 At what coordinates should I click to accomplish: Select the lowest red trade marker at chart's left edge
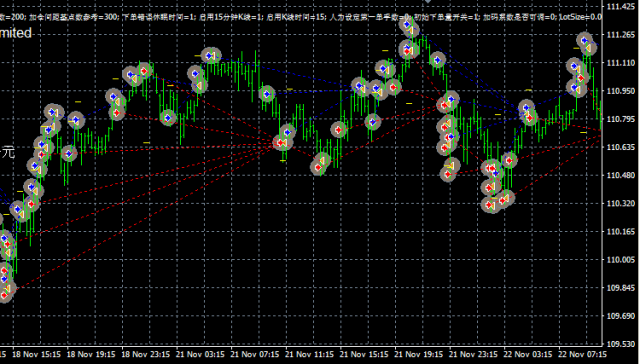pyautogui.click(x=5, y=295)
